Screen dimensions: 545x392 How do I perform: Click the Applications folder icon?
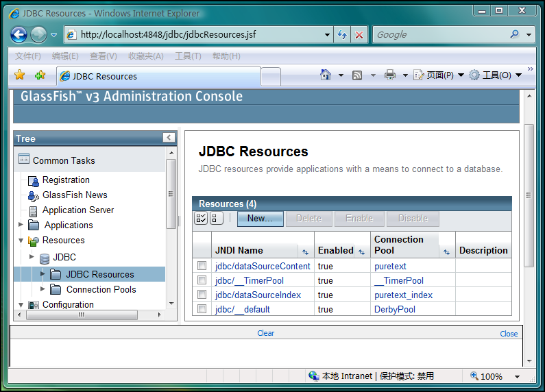pyautogui.click(x=34, y=225)
